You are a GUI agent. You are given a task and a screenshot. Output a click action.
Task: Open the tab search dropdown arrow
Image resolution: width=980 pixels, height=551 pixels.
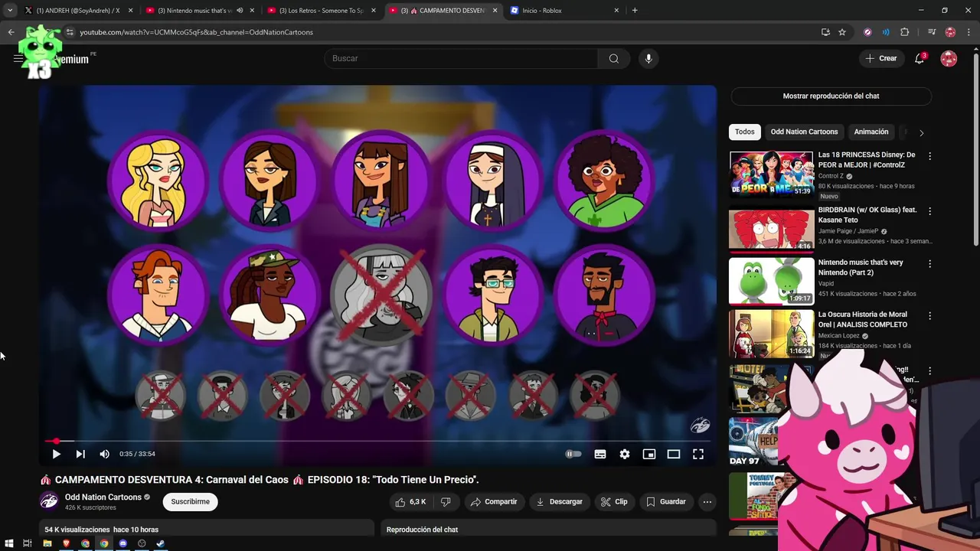point(10,11)
